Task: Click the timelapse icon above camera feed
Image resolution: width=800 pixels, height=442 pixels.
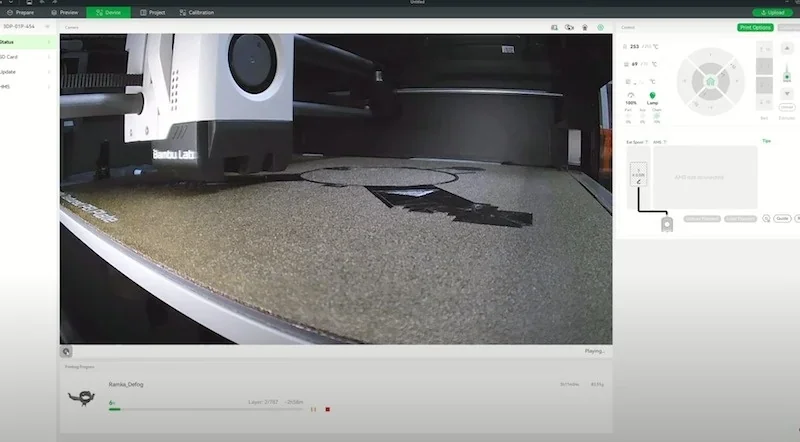Action: click(x=585, y=27)
